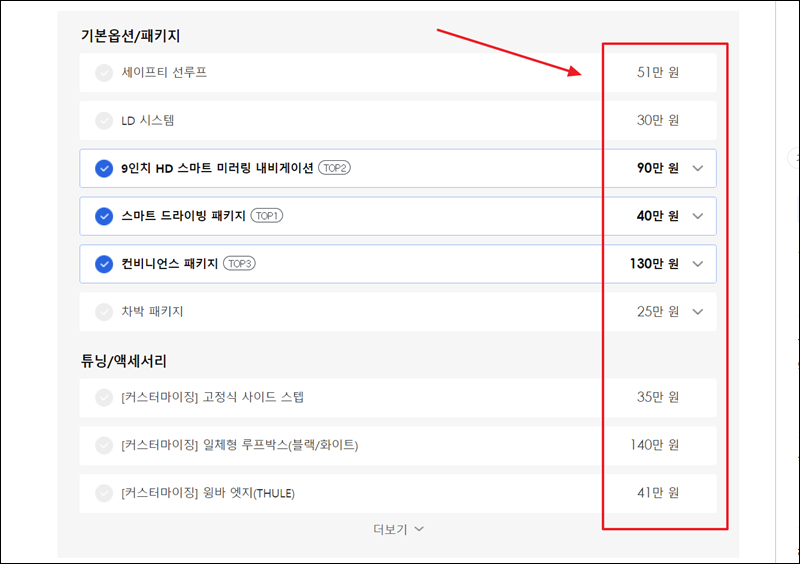Click [커스터마이징] 고정식 사이드 스텝 text
800x564 pixels.
tap(212, 397)
